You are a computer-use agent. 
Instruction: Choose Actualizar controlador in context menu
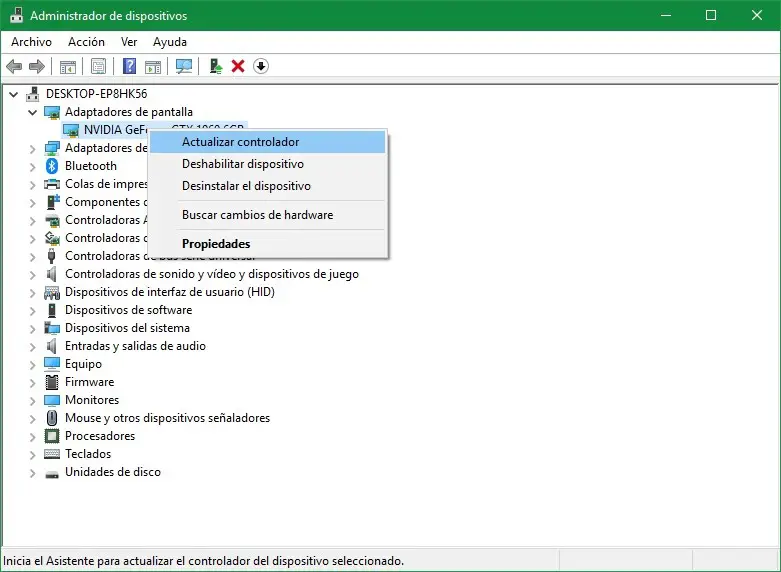(267, 142)
